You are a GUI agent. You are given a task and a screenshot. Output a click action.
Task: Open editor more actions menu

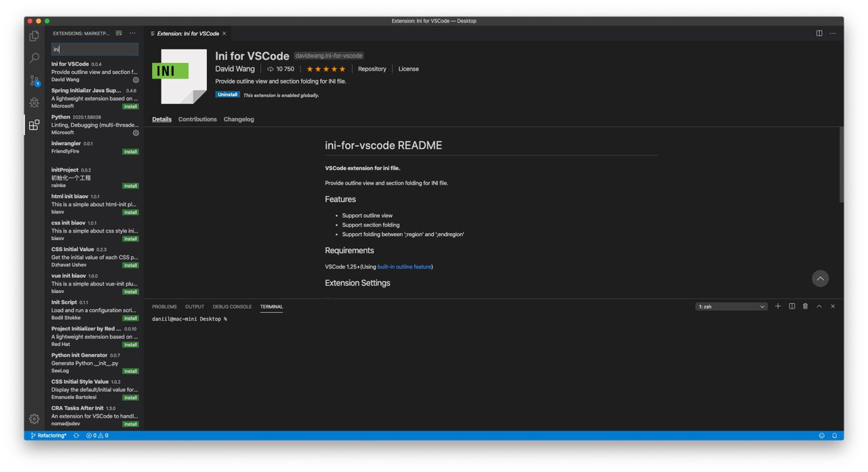click(833, 33)
